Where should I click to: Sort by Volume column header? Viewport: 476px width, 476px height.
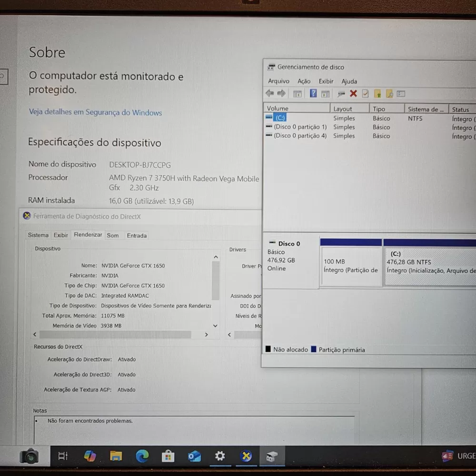pos(297,109)
